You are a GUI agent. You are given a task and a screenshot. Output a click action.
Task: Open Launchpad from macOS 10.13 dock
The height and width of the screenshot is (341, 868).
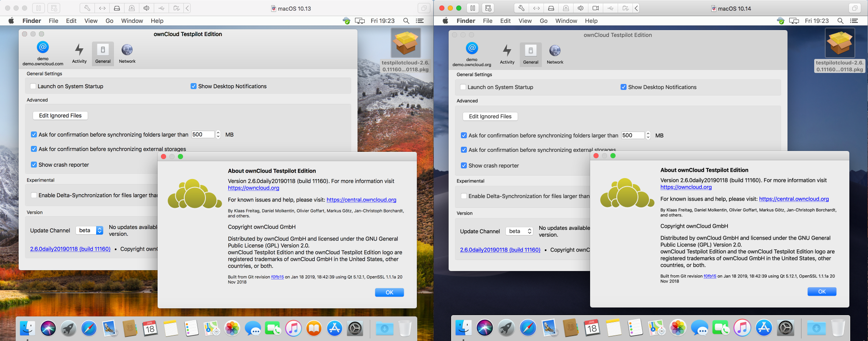click(69, 328)
